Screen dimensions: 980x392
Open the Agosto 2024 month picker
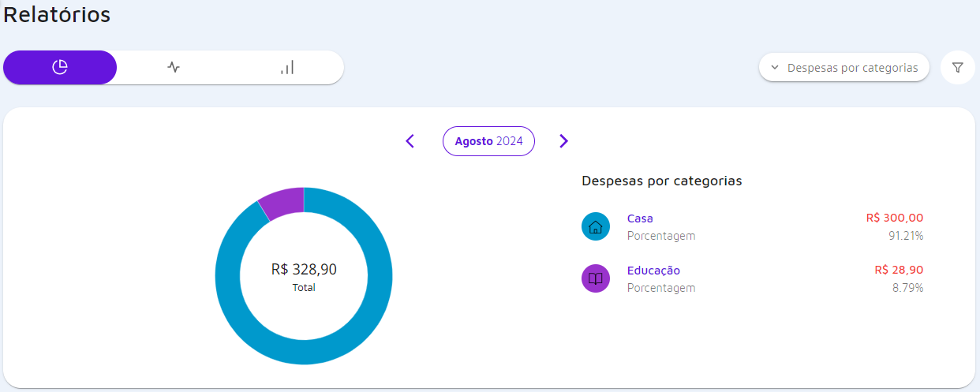[x=488, y=141]
